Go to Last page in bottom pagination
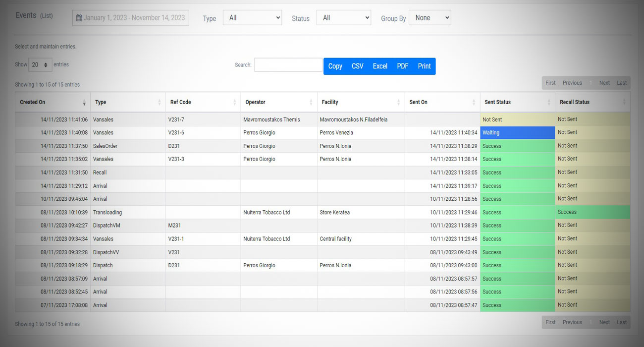Screen dimensions: 644x347 [622, 322]
